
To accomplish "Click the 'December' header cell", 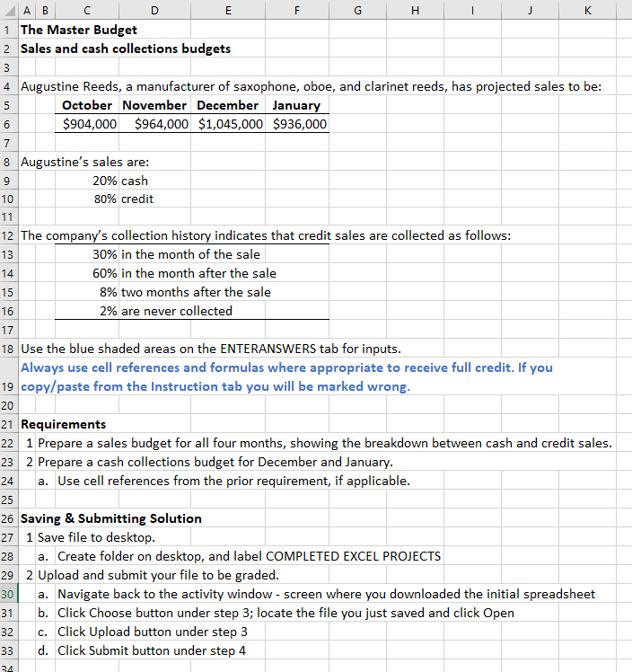I will click(228, 105).
